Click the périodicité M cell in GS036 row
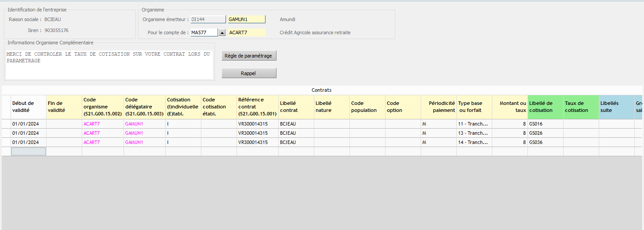 439,142
